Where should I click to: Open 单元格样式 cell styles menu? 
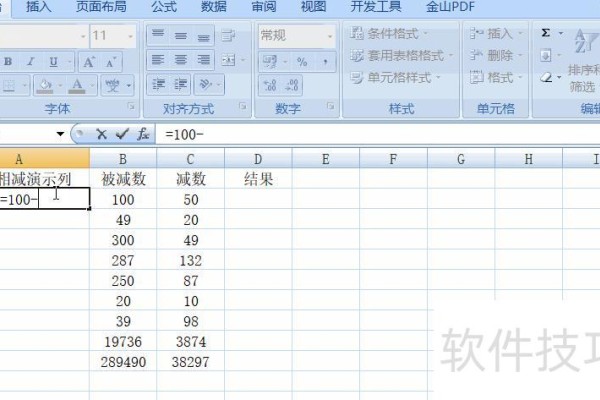click(x=396, y=78)
